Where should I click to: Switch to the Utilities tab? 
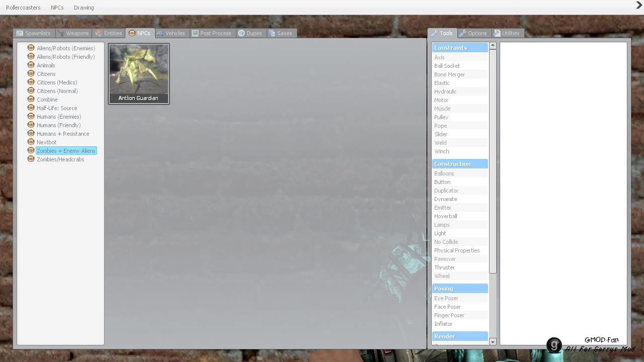(x=507, y=33)
